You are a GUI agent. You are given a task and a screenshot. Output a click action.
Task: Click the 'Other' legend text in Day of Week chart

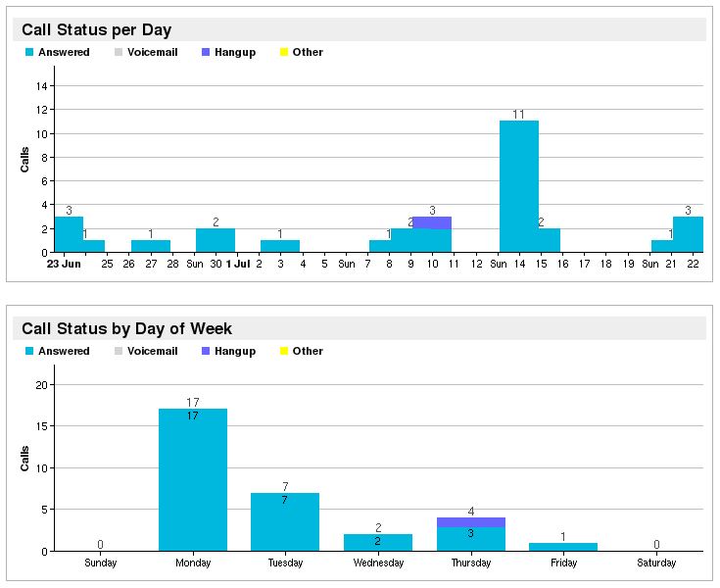308,351
